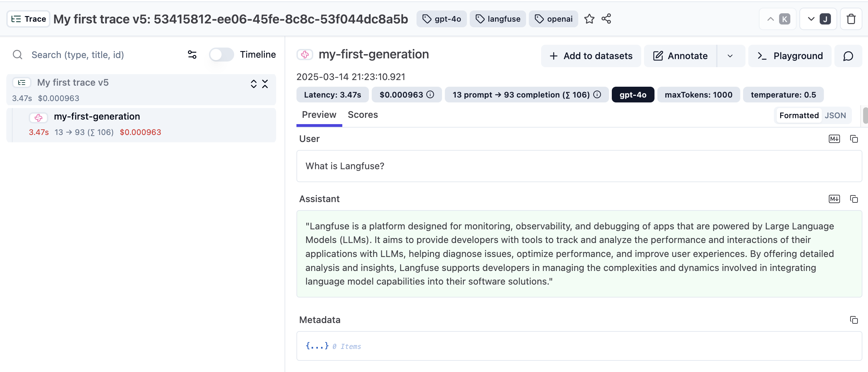Select Formatted view mode
868x372 pixels.
tap(799, 115)
